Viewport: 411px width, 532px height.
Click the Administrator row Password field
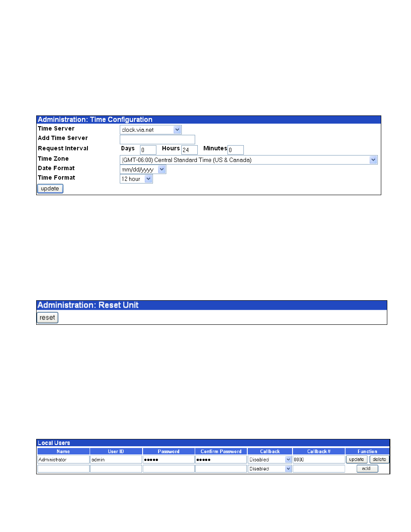click(168, 460)
